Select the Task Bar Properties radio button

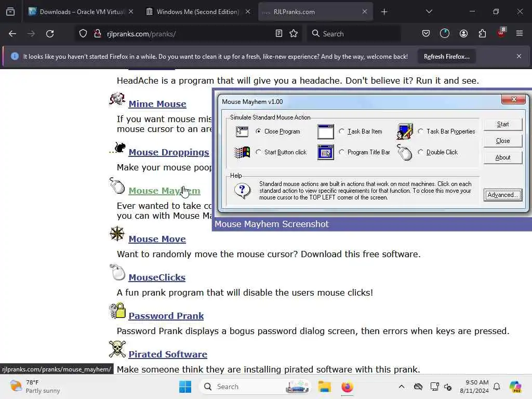[421, 131]
